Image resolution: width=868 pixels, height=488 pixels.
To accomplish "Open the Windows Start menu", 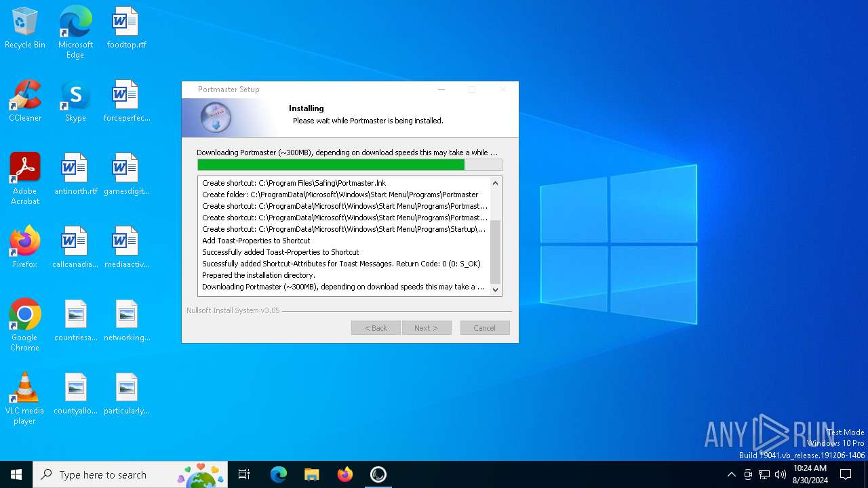I will (16, 474).
